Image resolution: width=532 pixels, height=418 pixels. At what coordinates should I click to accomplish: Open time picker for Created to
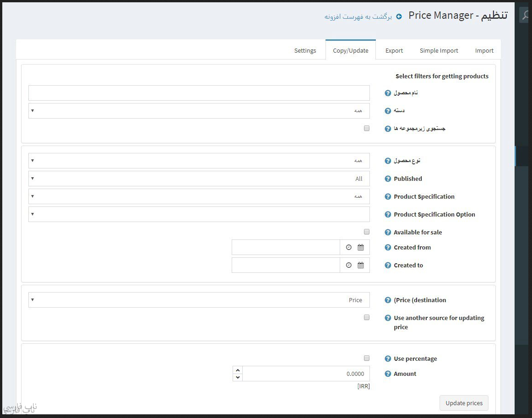[x=349, y=265]
